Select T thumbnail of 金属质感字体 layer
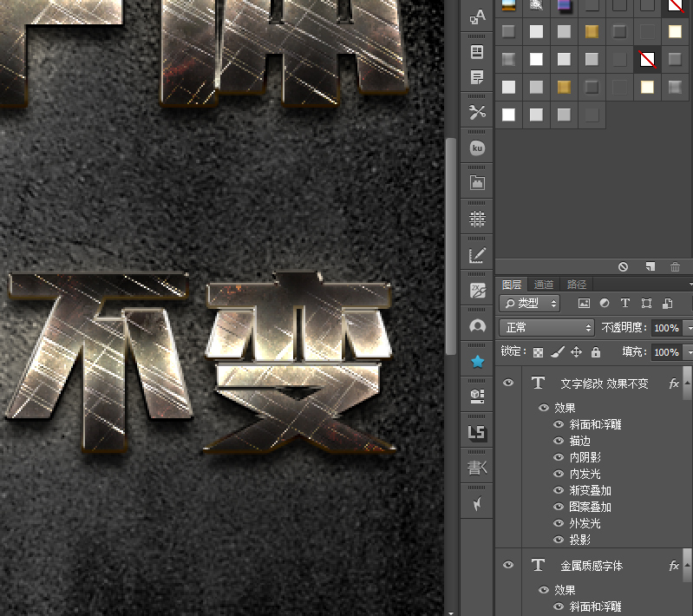 538,565
